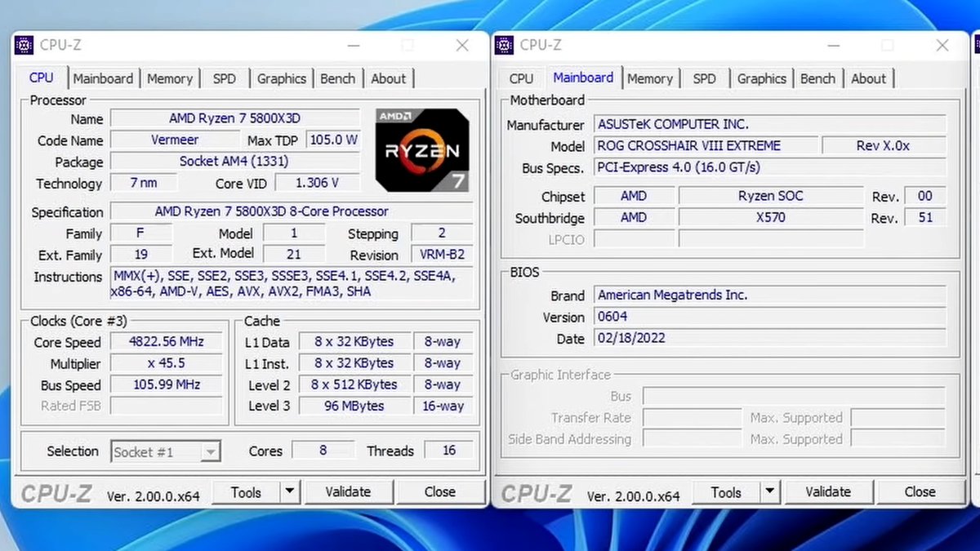This screenshot has height=551, width=980.
Task: Select the CPU tab in right window
Action: tap(521, 79)
